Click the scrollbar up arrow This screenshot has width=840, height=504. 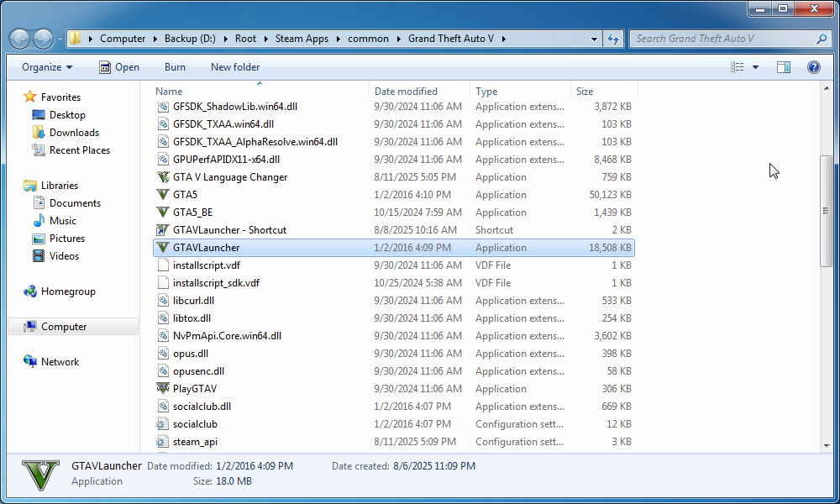point(826,88)
